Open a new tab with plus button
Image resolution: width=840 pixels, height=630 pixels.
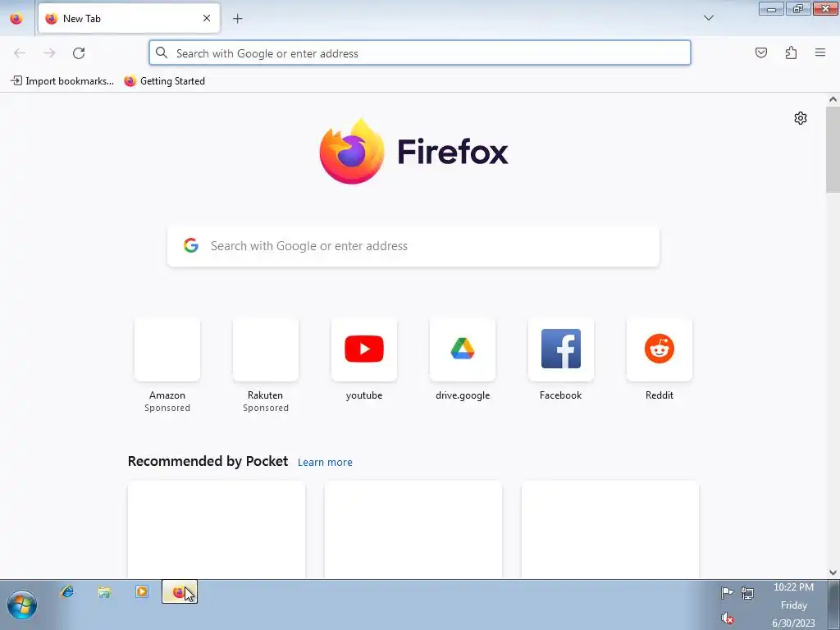[237, 19]
